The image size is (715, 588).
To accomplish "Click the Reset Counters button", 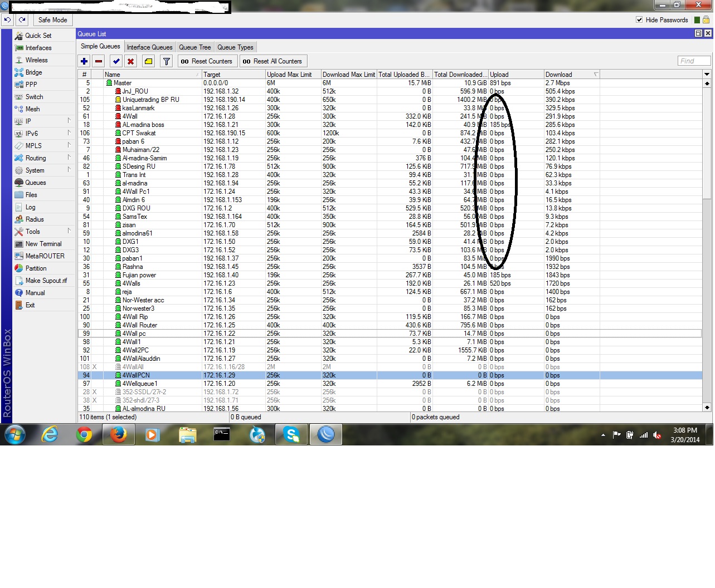I will [x=207, y=61].
